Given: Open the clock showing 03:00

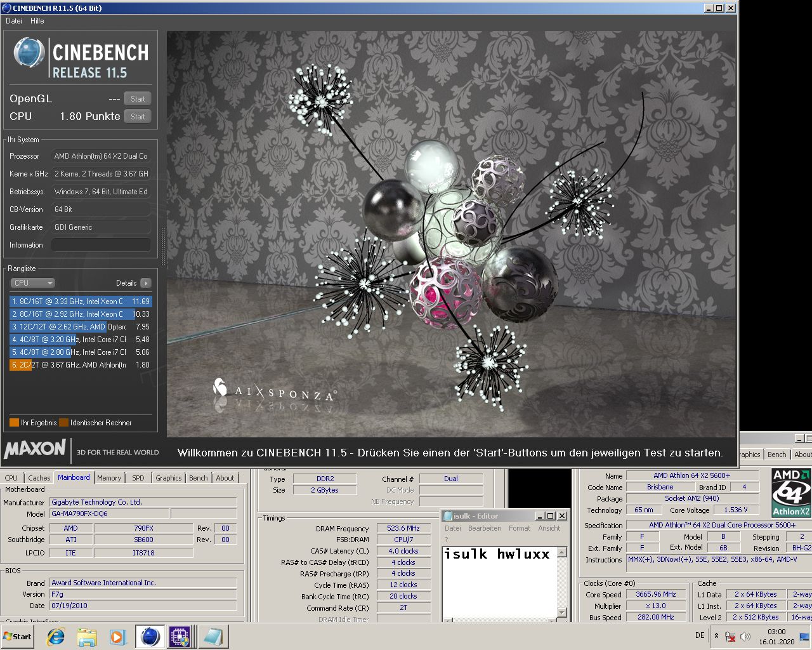Looking at the screenshot, I should coord(776,636).
